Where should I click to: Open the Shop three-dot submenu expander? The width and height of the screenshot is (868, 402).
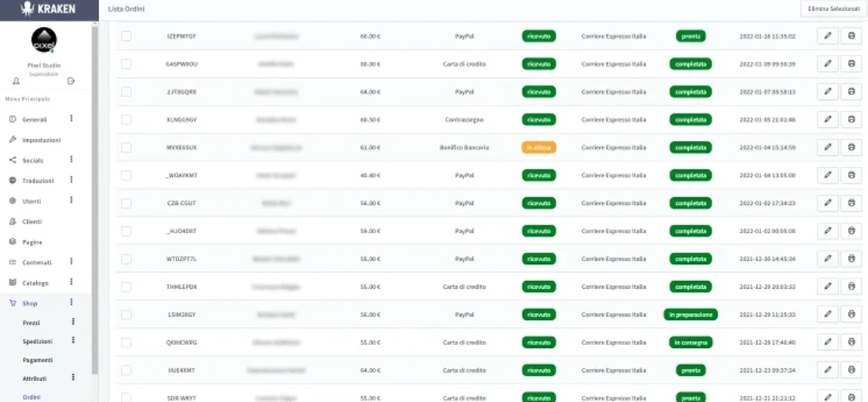[71, 303]
